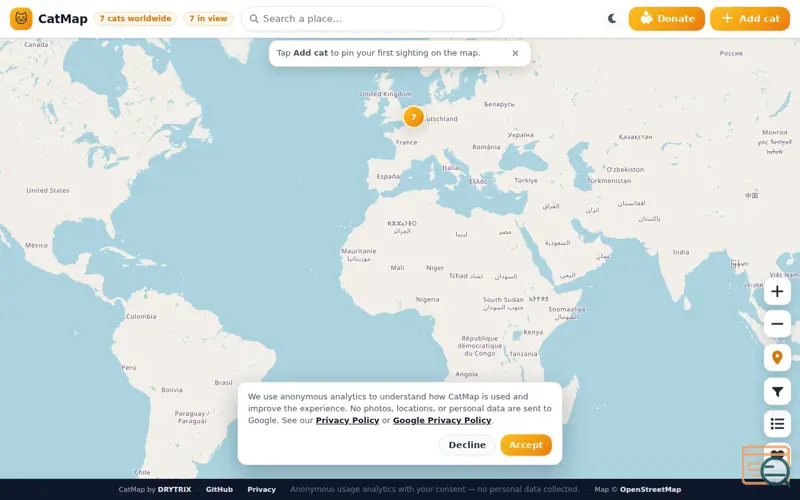
Task: Click the 7 in view badge
Action: (x=208, y=19)
